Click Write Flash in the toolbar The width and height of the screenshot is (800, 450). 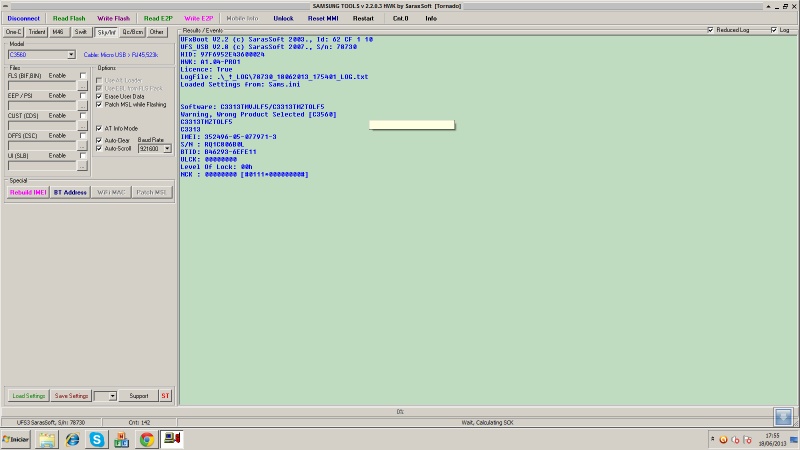click(x=113, y=18)
